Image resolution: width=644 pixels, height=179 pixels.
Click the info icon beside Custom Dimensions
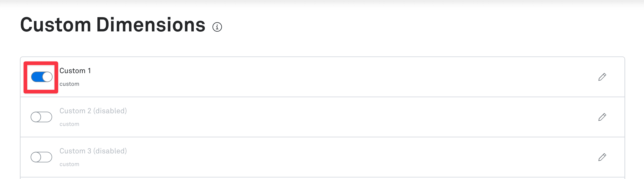point(217,27)
